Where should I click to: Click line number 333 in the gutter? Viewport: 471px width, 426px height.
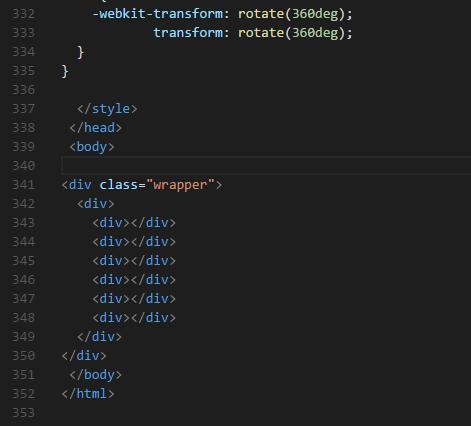tap(23, 33)
